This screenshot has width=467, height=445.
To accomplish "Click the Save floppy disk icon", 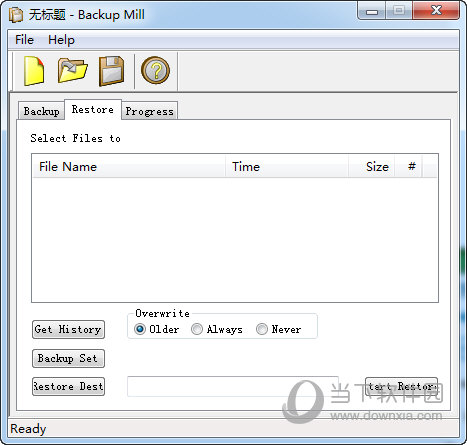I will 112,71.
